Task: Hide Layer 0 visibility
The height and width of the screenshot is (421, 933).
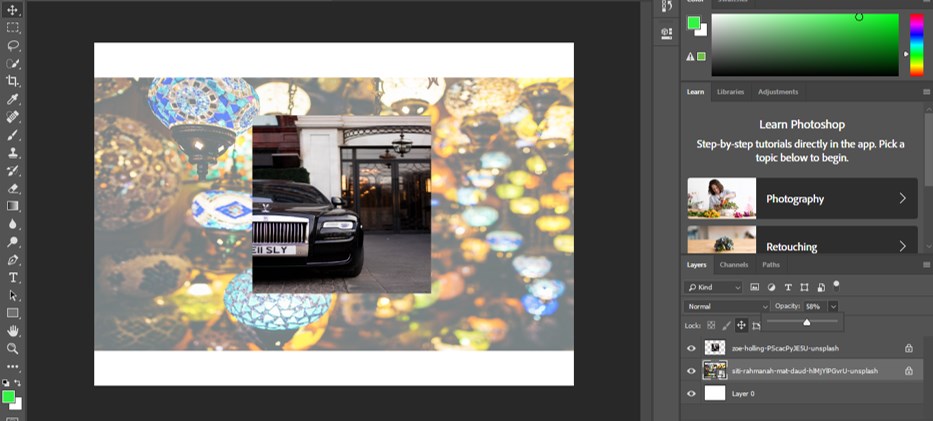Action: tap(691, 394)
